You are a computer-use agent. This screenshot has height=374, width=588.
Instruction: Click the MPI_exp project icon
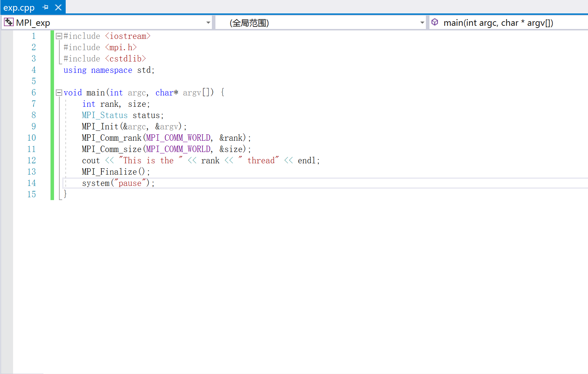coord(9,23)
